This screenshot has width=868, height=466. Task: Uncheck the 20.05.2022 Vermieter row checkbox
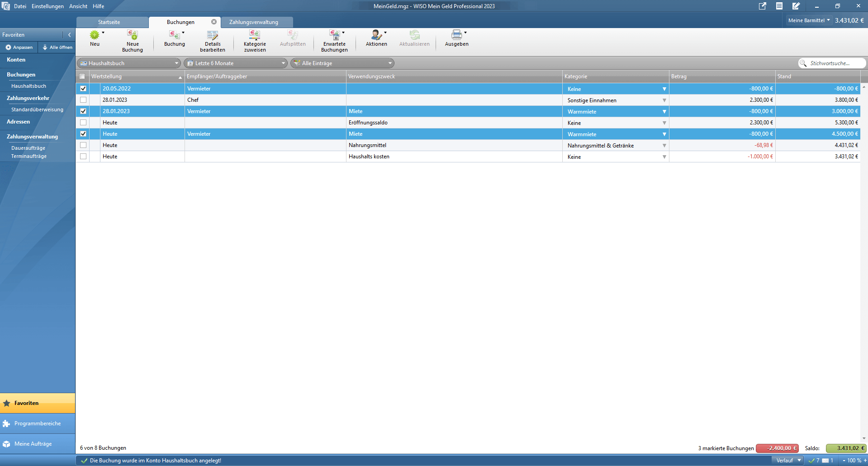coord(83,89)
